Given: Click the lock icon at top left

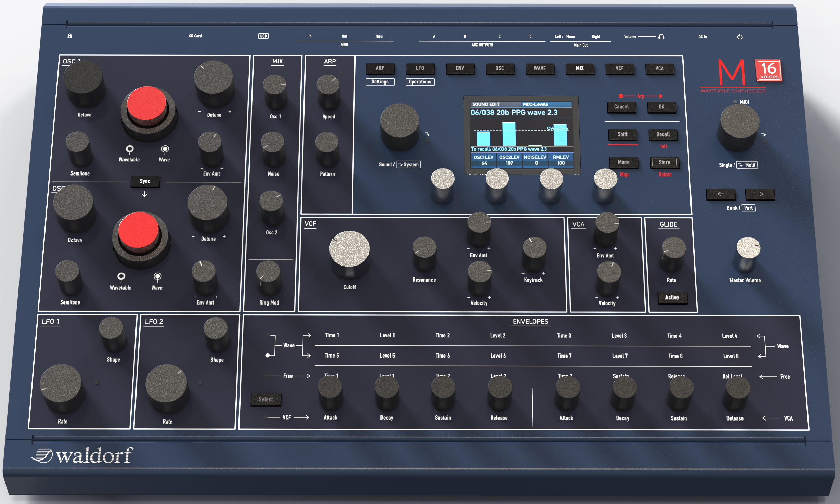Looking at the screenshot, I should pyautogui.click(x=69, y=36).
